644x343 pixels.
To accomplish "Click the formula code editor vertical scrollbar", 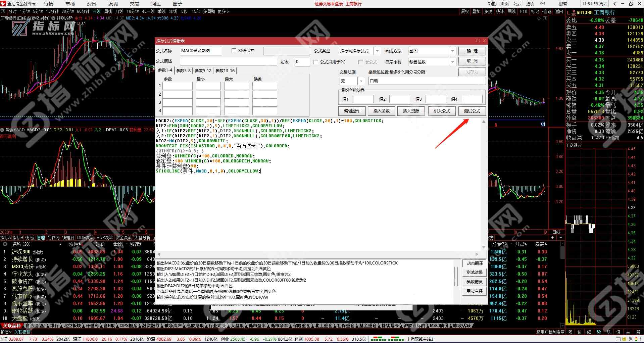I will pos(484,185).
